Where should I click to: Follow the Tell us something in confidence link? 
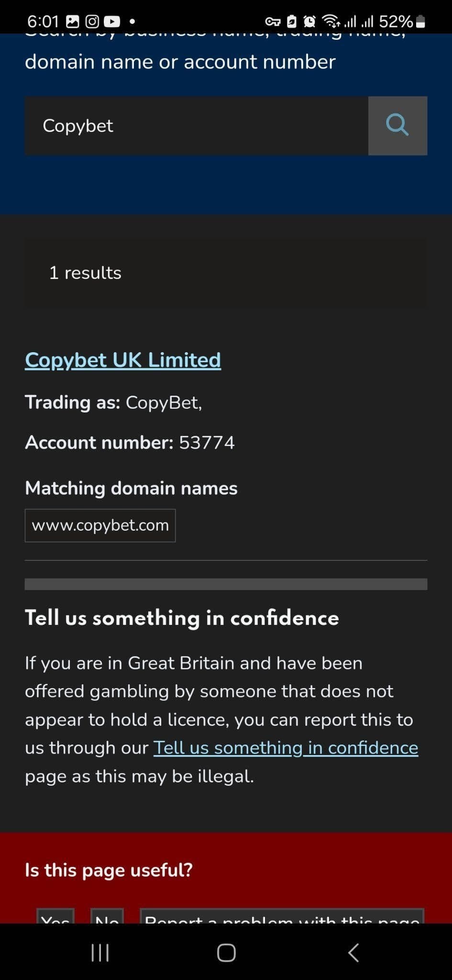[285, 747]
